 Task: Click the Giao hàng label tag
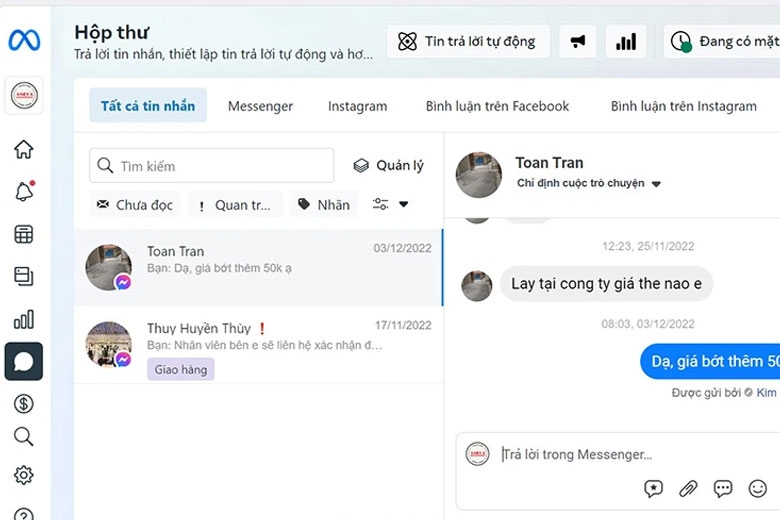coord(181,369)
